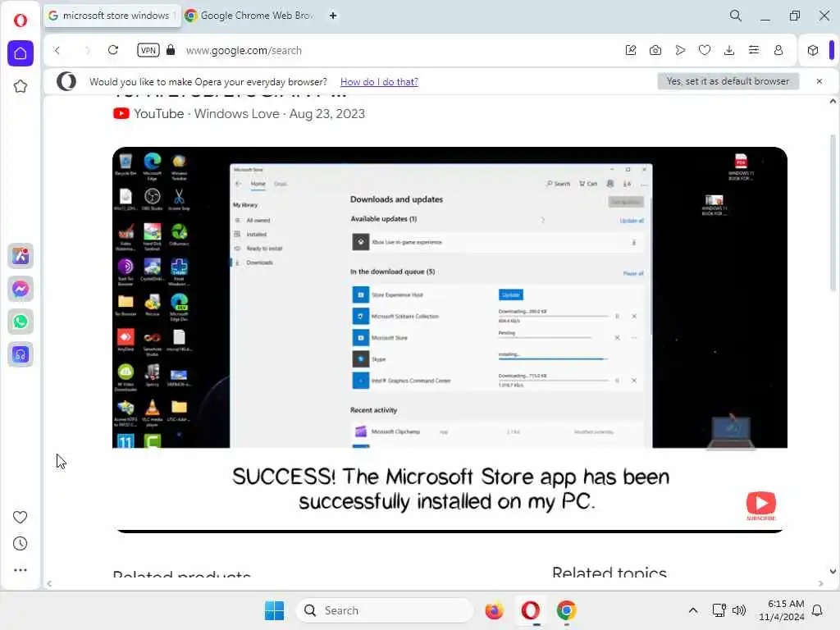Open the volume speaker tray icon
Image resolution: width=840 pixels, height=630 pixels.
click(x=739, y=610)
